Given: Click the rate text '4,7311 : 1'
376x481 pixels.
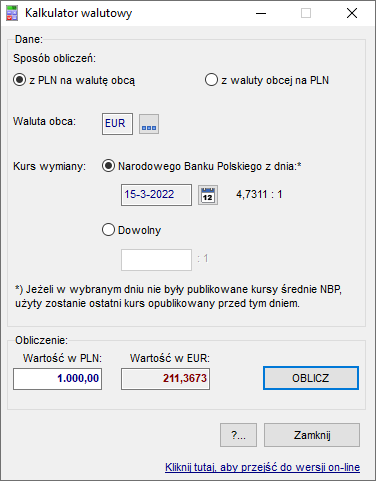Looking at the screenshot, I should 259,194.
